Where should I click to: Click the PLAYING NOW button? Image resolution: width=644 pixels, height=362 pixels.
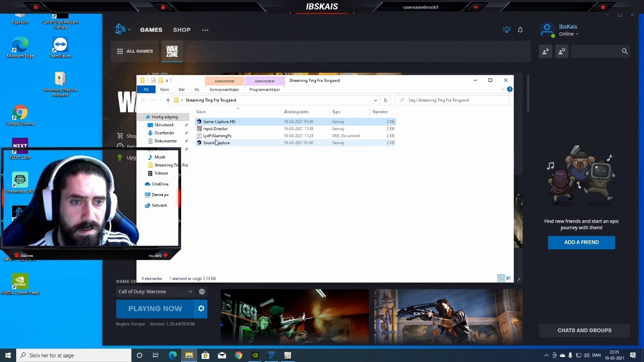(155, 309)
